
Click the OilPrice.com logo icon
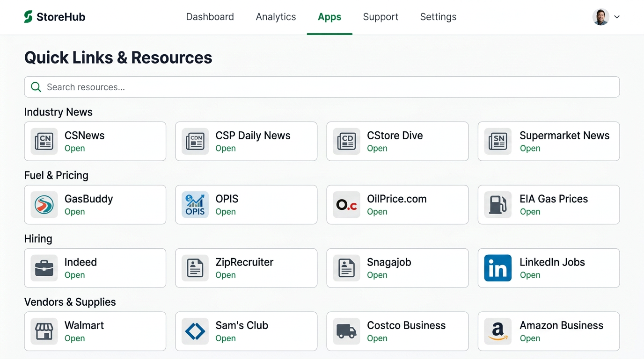pyautogui.click(x=347, y=205)
